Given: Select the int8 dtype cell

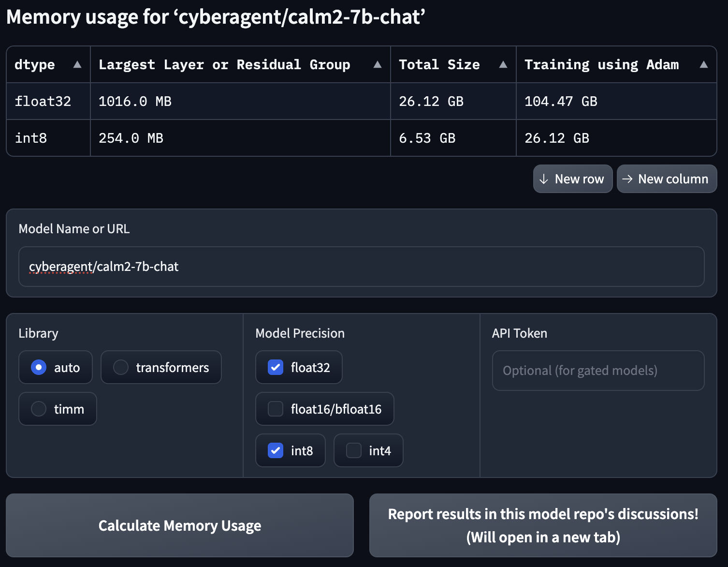Looking at the screenshot, I should tap(48, 138).
